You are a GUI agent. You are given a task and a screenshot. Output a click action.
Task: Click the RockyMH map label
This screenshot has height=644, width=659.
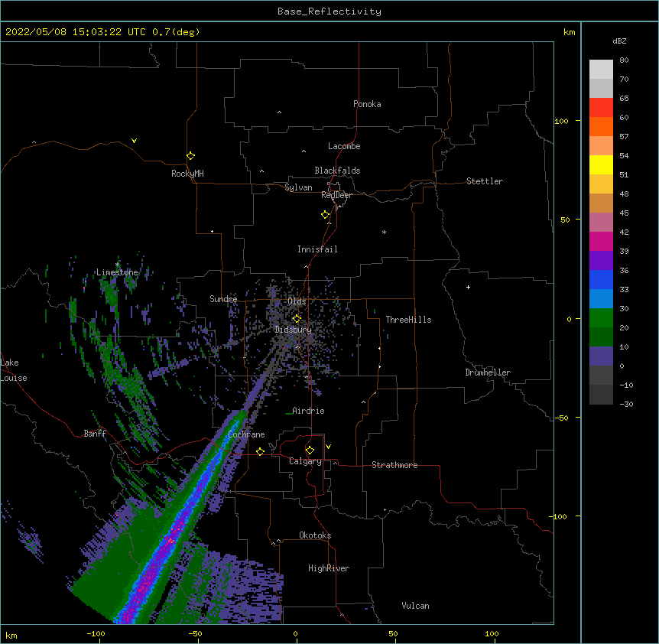tap(187, 174)
